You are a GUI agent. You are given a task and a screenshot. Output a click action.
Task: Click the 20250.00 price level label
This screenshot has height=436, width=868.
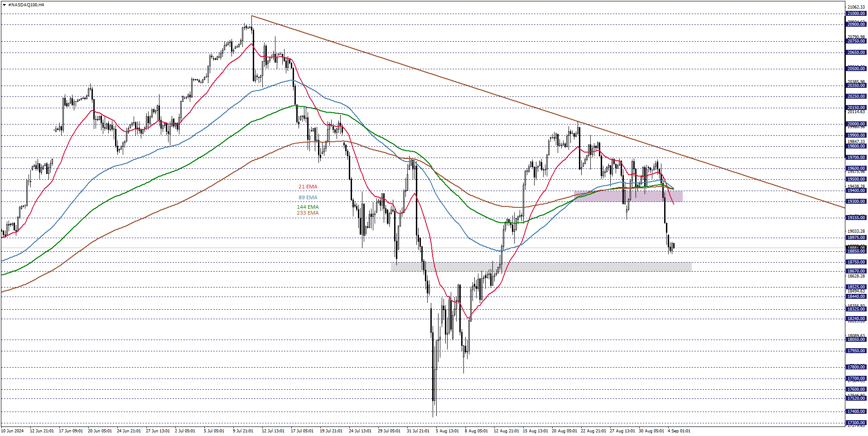[x=856, y=96]
